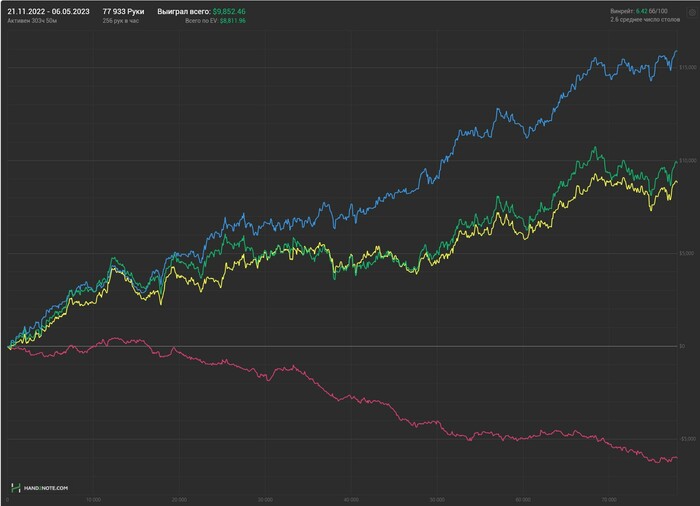
Task: Click the blue line's final peak
Action: 677,51
